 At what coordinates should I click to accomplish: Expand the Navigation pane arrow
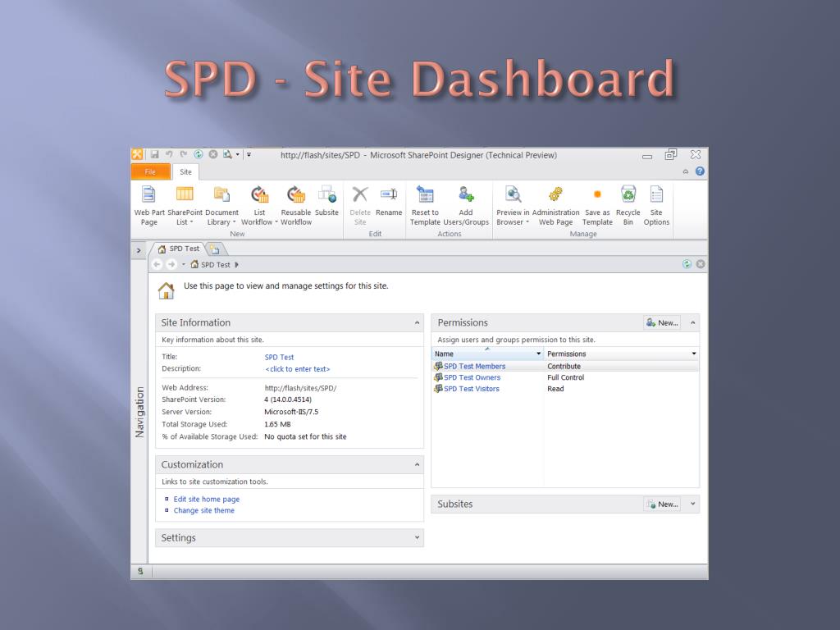(x=139, y=250)
